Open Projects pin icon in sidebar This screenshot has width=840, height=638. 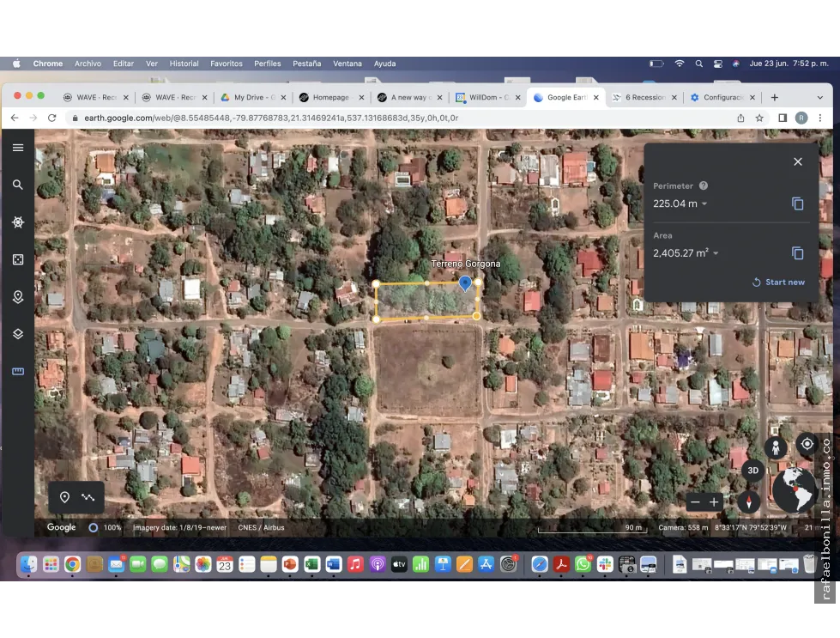pos(18,297)
